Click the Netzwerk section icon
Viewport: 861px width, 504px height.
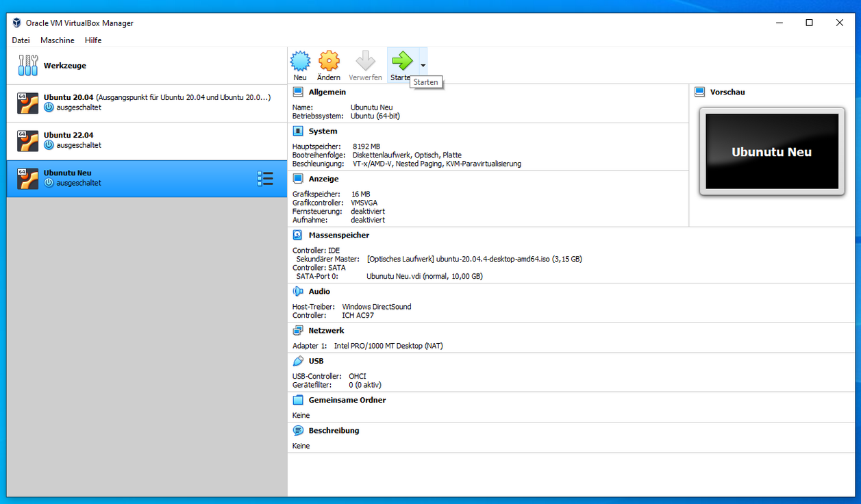[x=298, y=330]
